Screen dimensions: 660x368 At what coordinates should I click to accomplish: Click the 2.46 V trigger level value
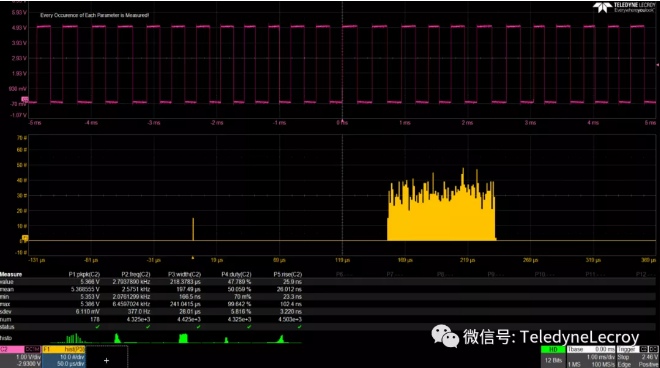tap(650, 357)
